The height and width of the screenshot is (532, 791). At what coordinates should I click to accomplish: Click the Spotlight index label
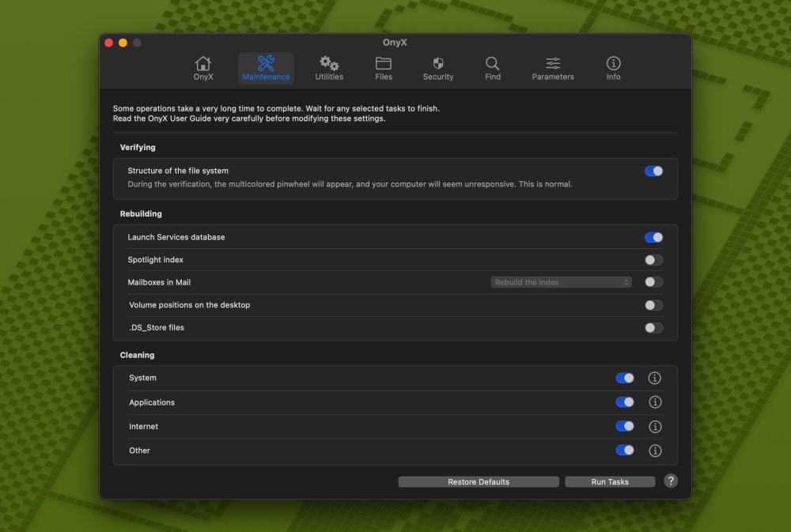155,260
